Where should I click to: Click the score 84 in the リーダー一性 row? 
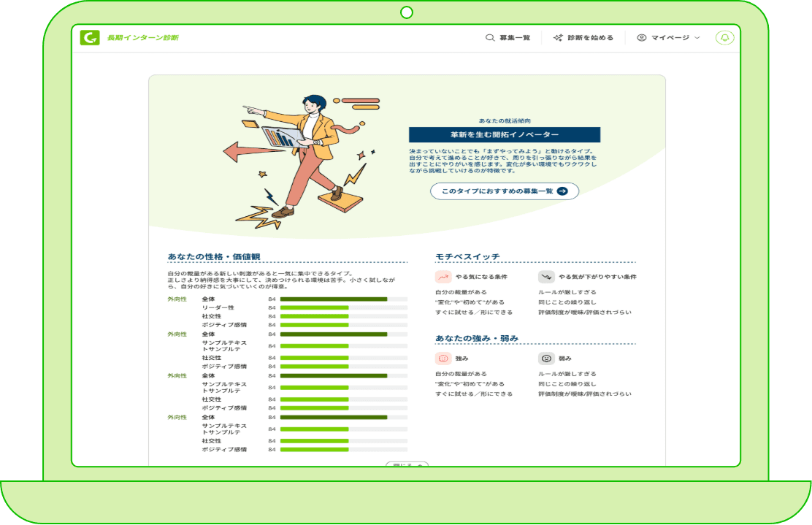(272, 307)
